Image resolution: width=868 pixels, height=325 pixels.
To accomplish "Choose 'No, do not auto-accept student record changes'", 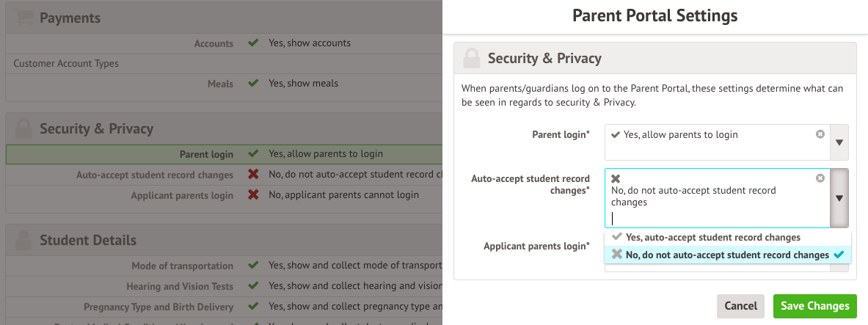I will [x=727, y=255].
